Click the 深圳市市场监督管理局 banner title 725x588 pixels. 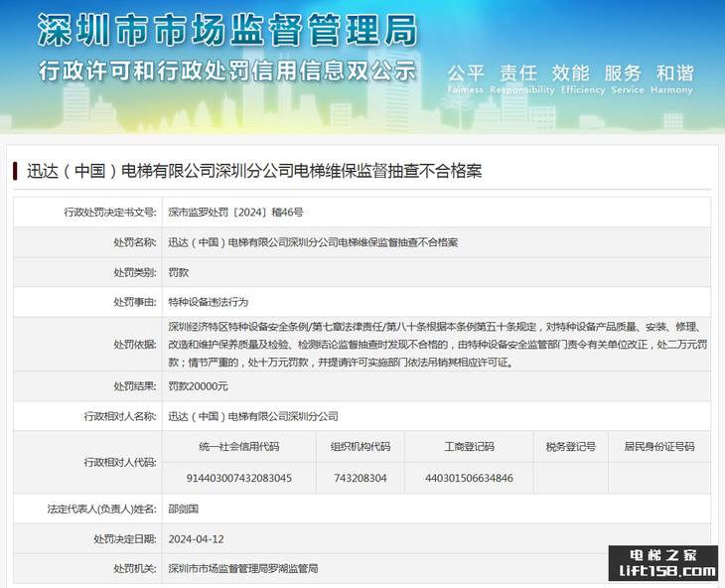pyautogui.click(x=227, y=31)
